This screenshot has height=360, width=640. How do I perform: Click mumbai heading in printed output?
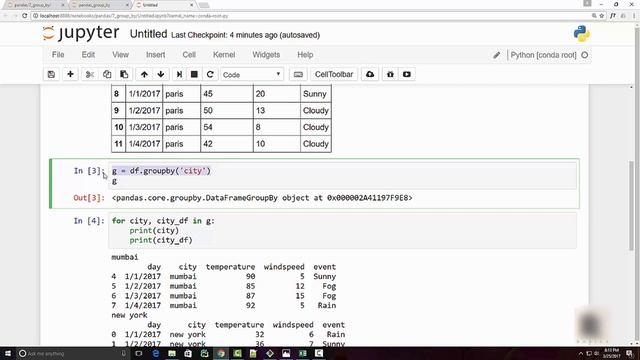pos(124,257)
